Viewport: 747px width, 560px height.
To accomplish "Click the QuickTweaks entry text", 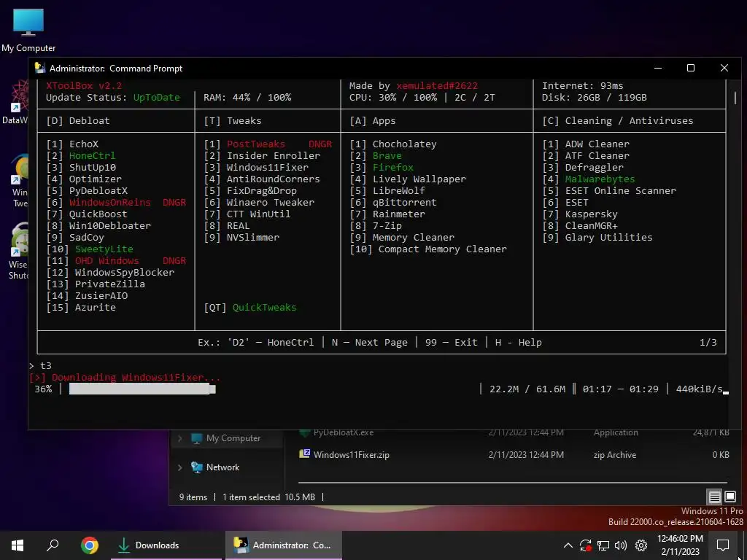I will coord(264,307).
